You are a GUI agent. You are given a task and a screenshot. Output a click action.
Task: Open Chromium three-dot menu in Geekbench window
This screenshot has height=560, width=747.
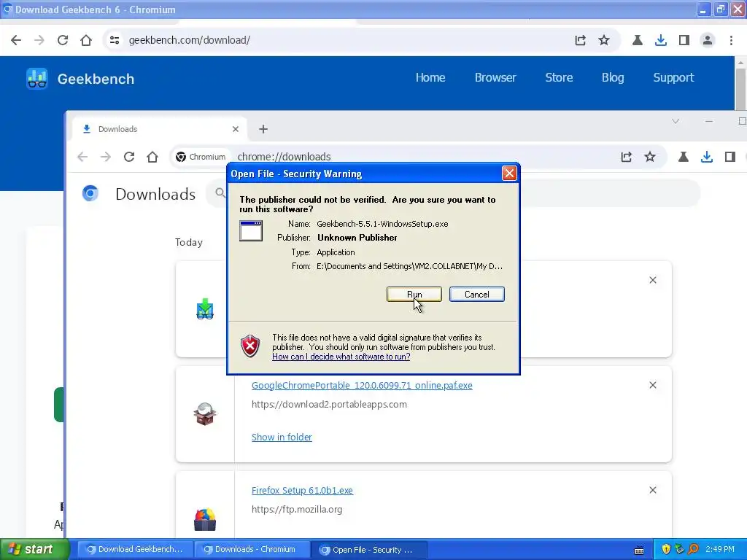coord(731,40)
